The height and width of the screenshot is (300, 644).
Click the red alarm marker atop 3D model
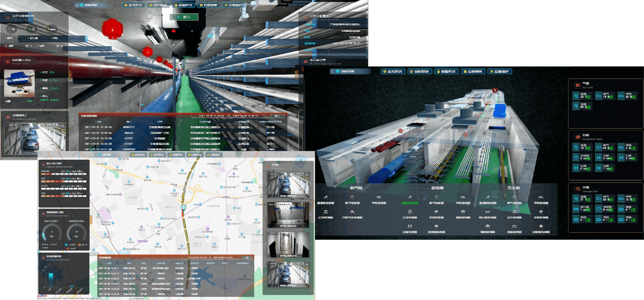click(x=496, y=90)
